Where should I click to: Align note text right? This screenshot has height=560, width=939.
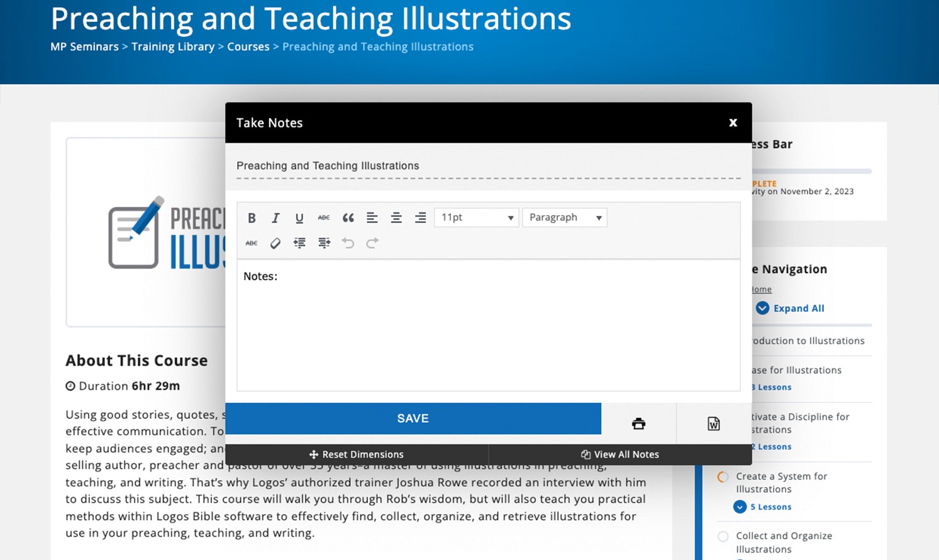point(421,217)
